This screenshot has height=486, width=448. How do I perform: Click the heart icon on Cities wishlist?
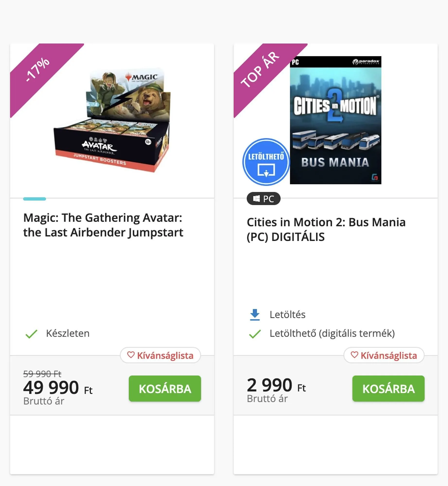[354, 355]
